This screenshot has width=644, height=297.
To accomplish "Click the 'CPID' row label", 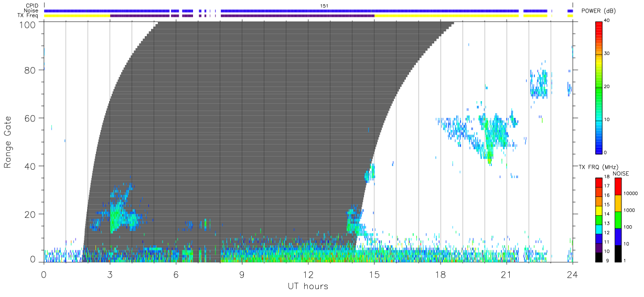I will coord(32,6).
